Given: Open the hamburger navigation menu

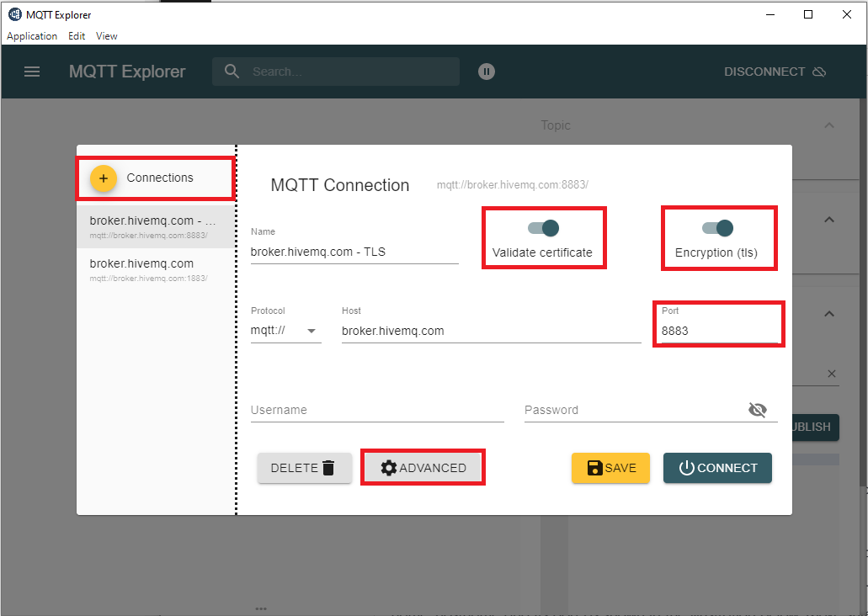Looking at the screenshot, I should [32, 72].
